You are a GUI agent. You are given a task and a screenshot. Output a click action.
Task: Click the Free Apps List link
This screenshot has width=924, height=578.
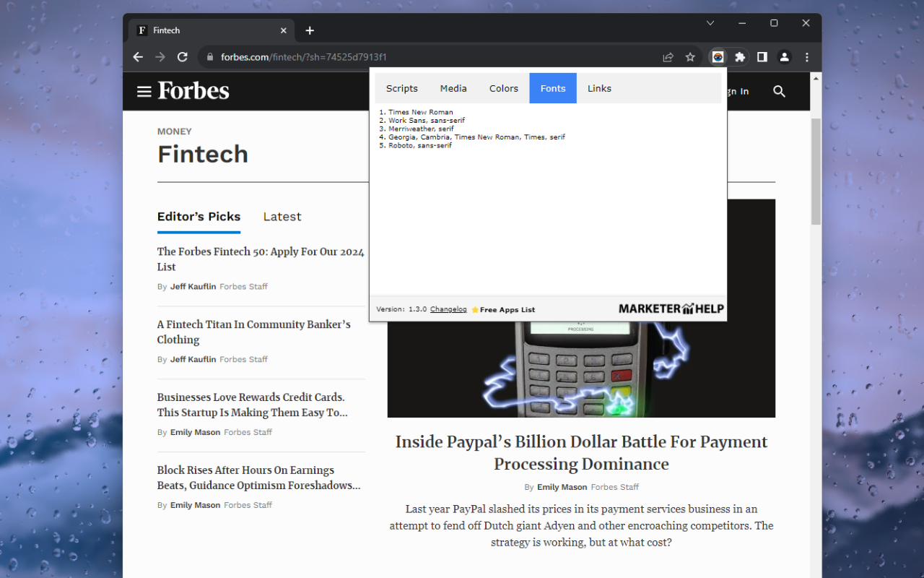pyautogui.click(x=508, y=309)
